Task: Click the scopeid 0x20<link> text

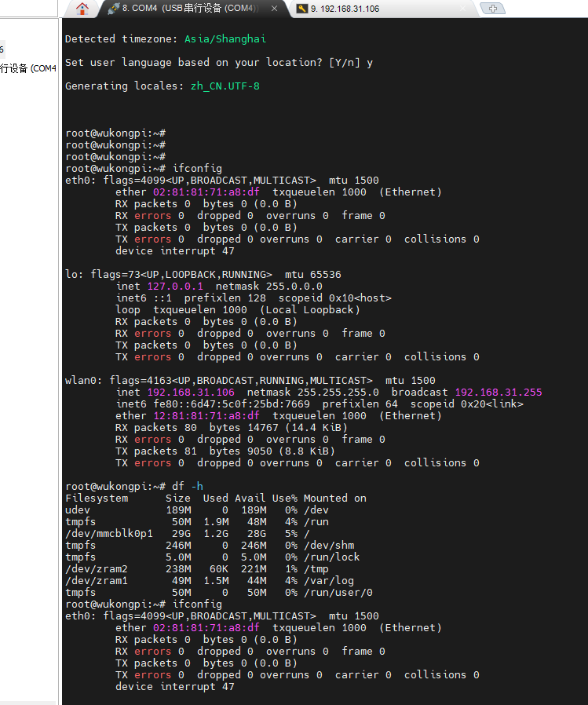Action: (x=466, y=404)
